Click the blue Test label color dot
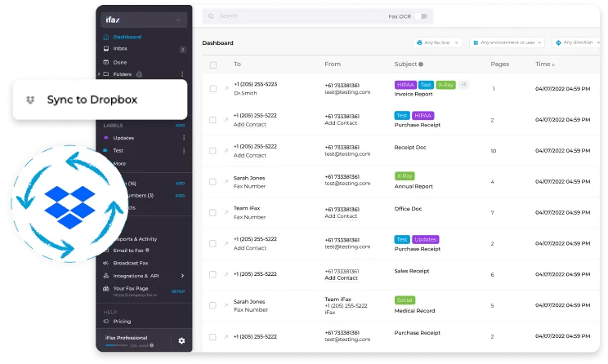The width and height of the screenshot is (608, 364). (x=105, y=150)
